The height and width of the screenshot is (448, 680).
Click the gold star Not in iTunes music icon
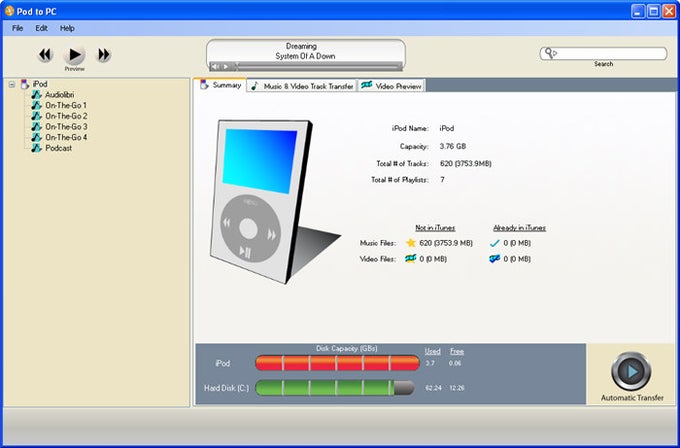tap(410, 243)
